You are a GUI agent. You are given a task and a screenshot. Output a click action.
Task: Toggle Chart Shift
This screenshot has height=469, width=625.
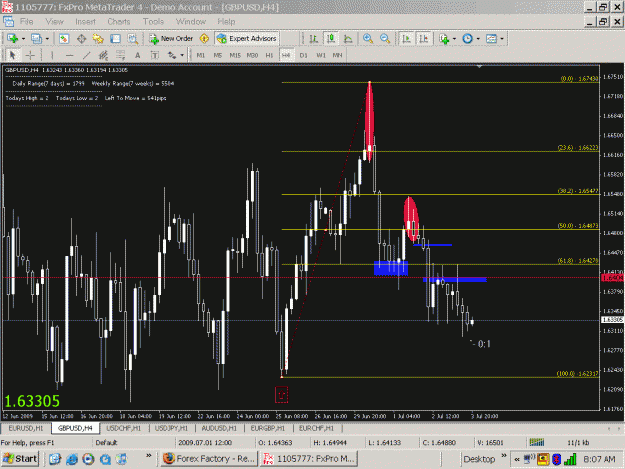click(423, 39)
